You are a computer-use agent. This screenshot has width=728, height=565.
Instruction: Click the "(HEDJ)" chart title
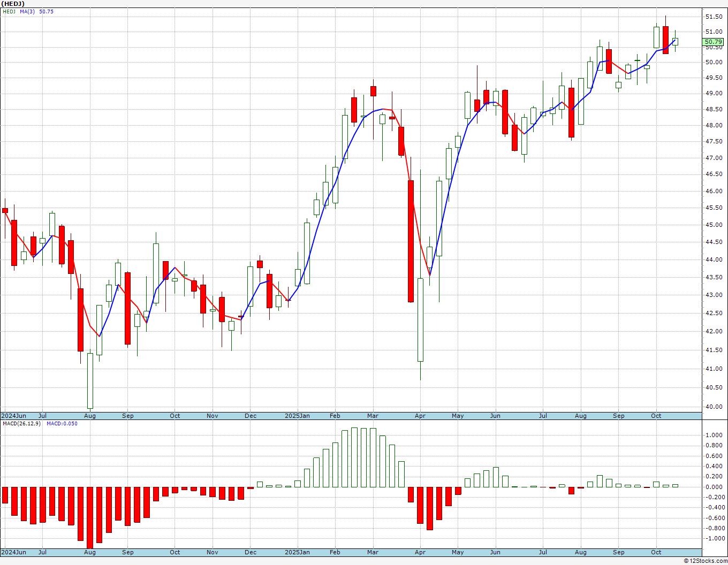pyautogui.click(x=13, y=4)
